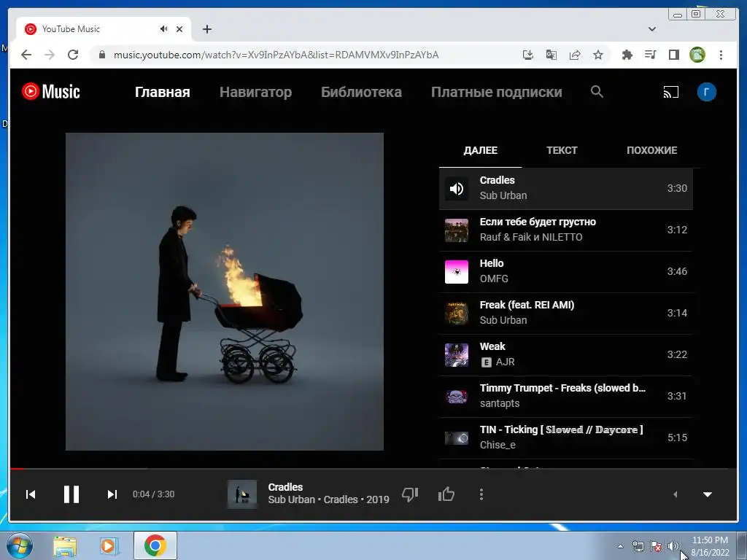Image resolution: width=747 pixels, height=560 pixels.
Task: Open a new browser tab
Action: point(206,29)
